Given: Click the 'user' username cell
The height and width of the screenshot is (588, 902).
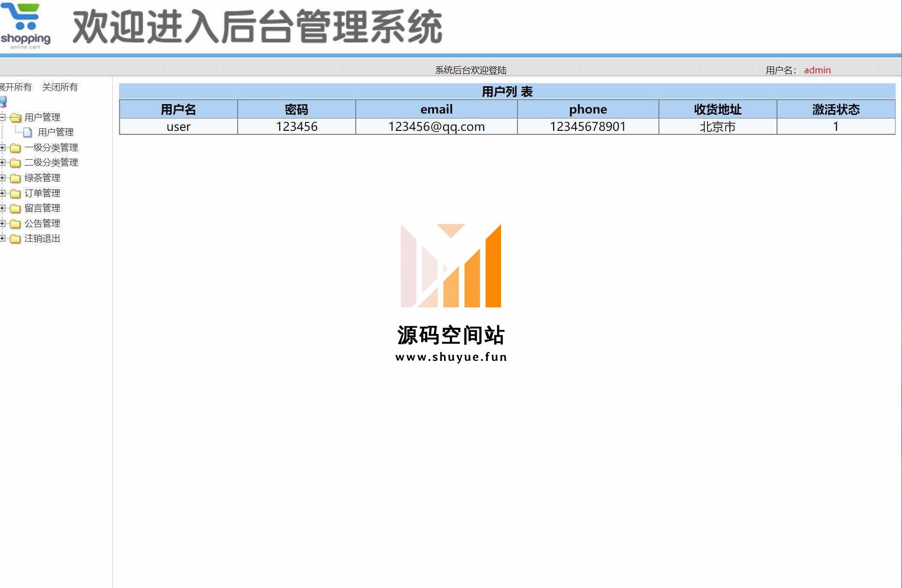Looking at the screenshot, I should (178, 126).
